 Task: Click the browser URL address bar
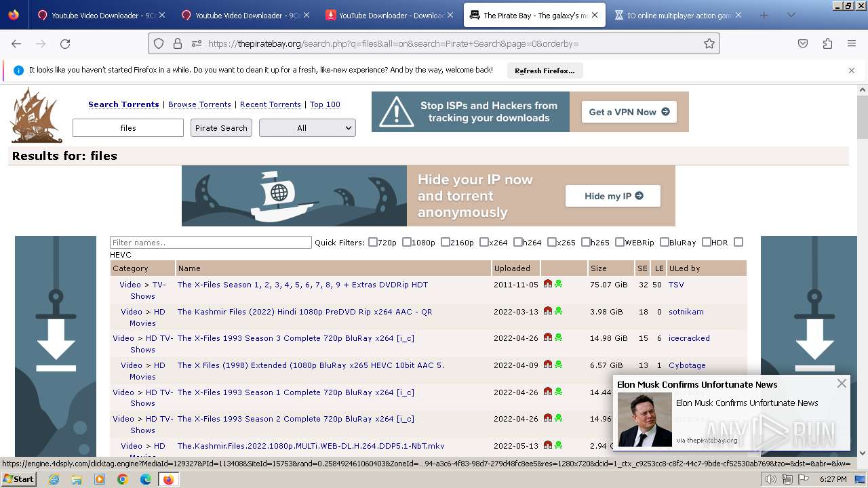[x=434, y=43]
